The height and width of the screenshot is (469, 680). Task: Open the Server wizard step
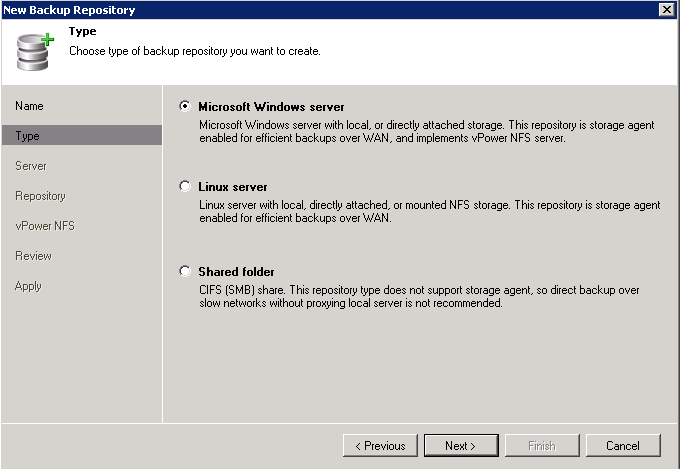click(30, 166)
